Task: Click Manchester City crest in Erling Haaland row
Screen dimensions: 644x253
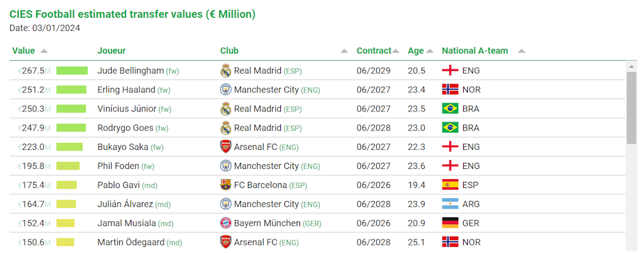Action: click(226, 90)
